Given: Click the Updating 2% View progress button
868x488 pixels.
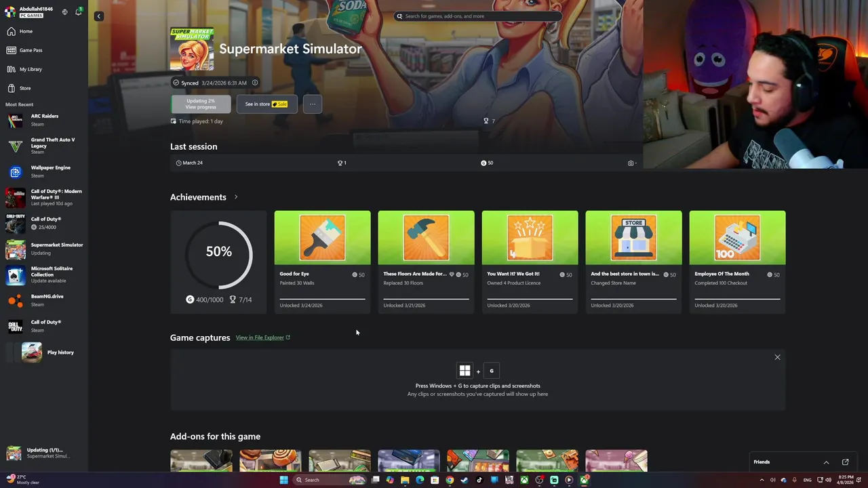Looking at the screenshot, I should point(201,104).
